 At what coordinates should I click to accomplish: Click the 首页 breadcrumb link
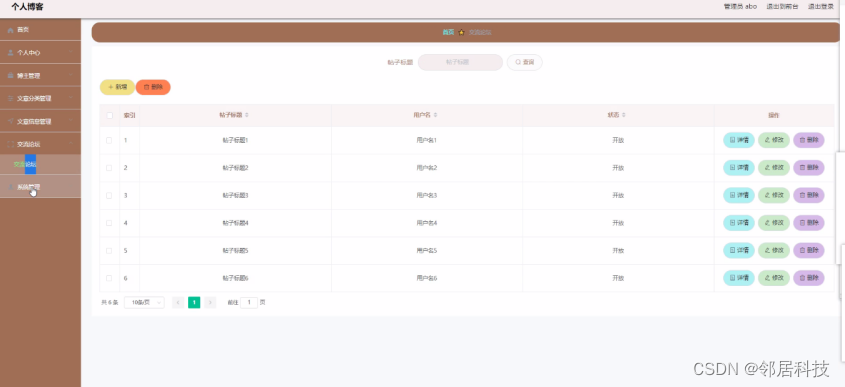448,32
